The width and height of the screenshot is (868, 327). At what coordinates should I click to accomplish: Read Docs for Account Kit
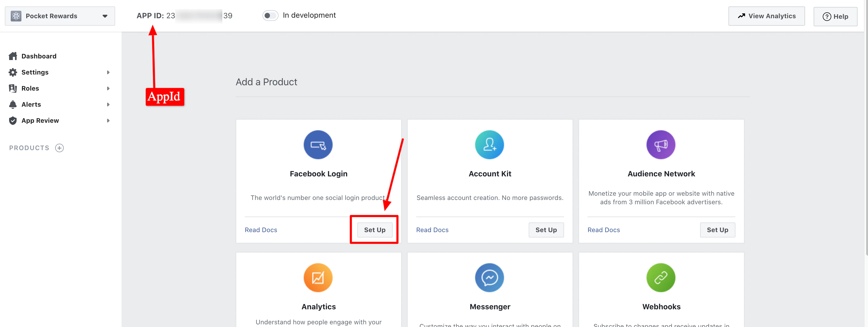pos(432,230)
